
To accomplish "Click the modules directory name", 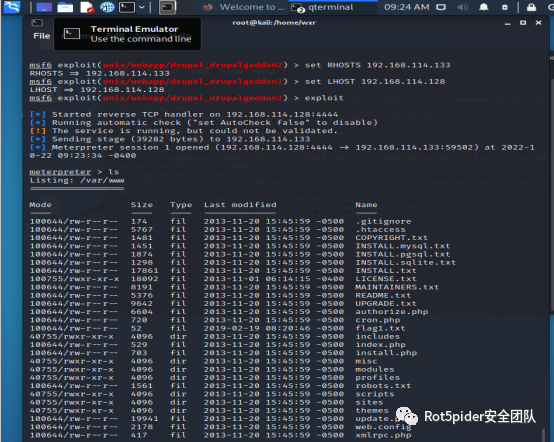I will [x=375, y=369].
